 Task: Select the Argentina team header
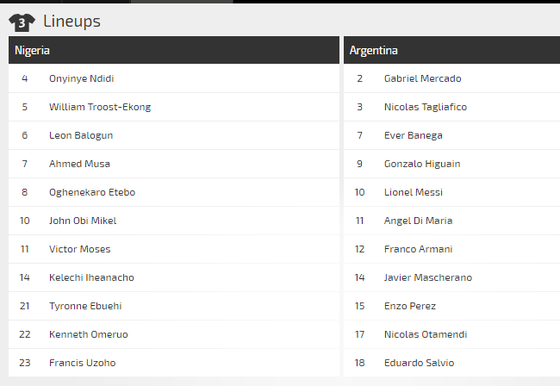click(x=452, y=50)
